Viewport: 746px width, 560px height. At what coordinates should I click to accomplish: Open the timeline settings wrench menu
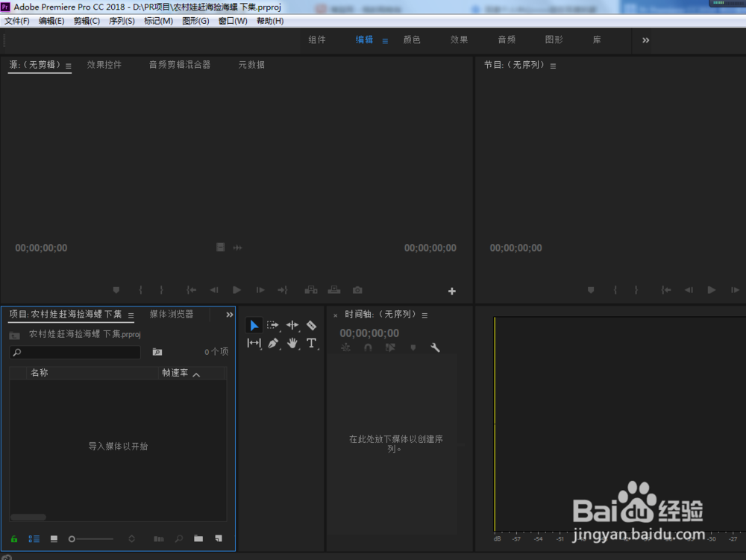click(435, 347)
